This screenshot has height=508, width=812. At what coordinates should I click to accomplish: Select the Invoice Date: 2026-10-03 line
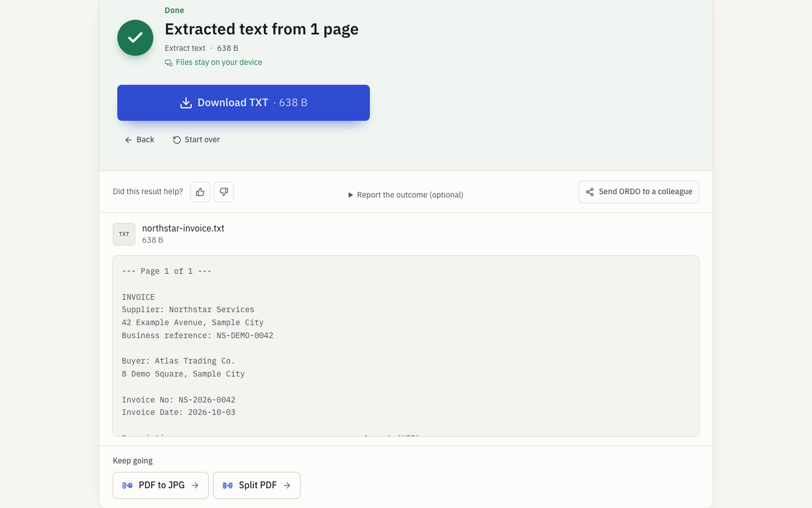(x=178, y=413)
